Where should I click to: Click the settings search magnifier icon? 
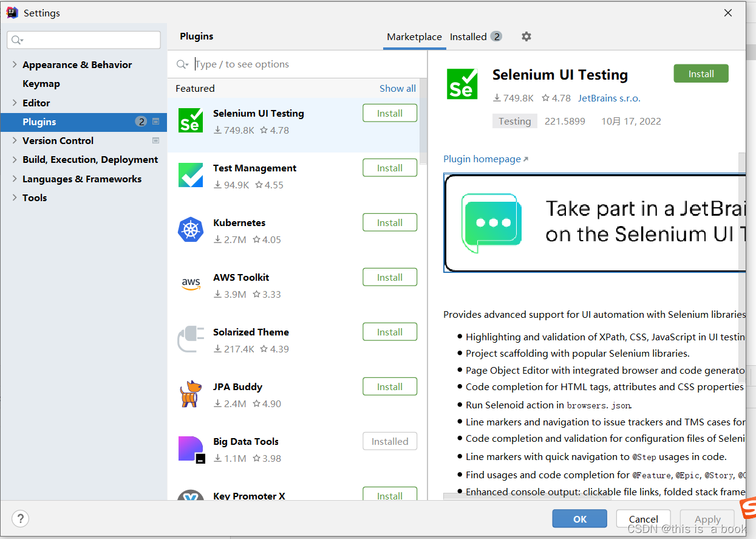coord(17,40)
